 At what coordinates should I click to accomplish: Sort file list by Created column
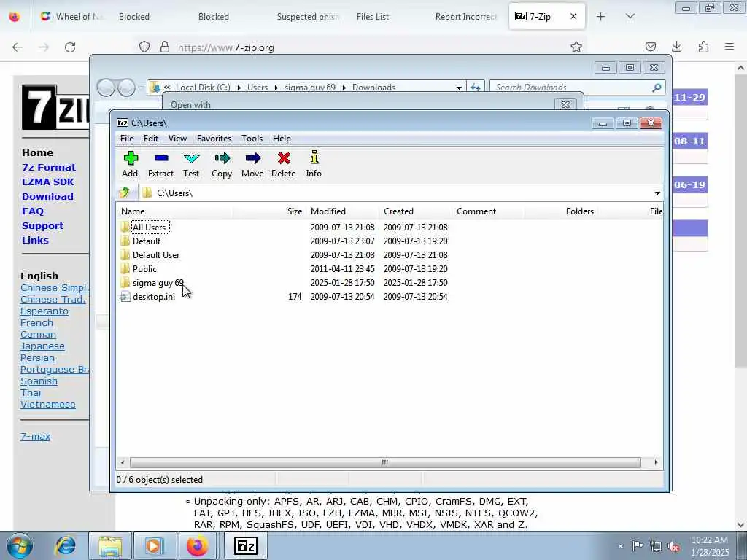click(415, 211)
